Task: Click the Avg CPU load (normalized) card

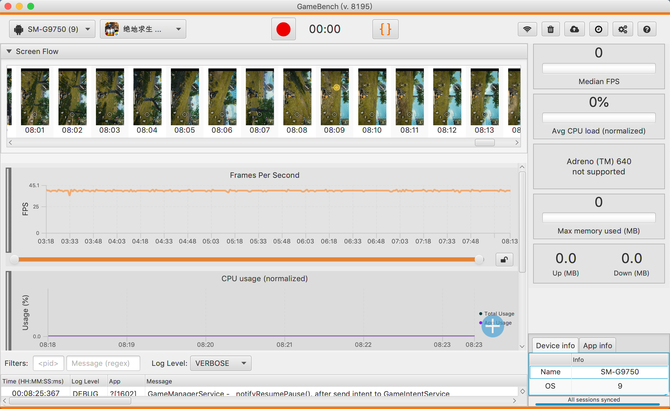Action: click(x=599, y=116)
